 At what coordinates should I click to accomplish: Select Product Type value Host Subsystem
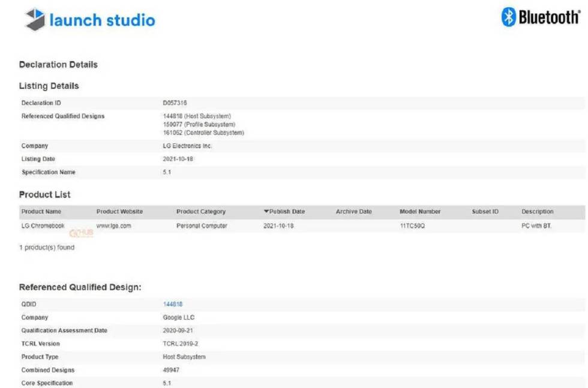click(184, 356)
